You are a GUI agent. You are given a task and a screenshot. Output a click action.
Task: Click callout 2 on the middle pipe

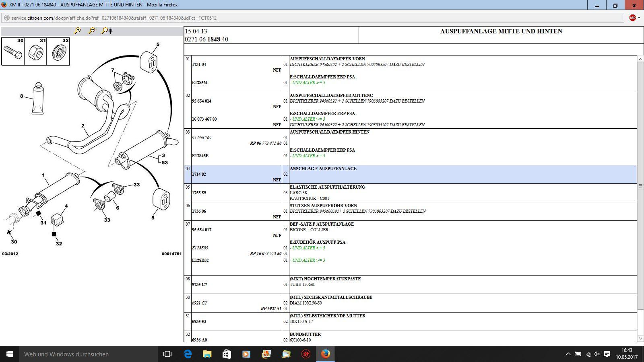[x=83, y=126]
